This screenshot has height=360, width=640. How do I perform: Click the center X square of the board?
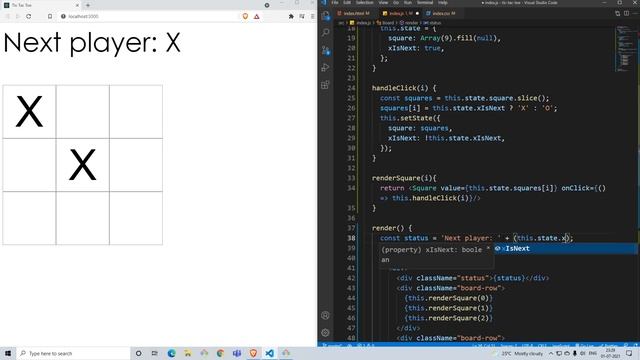tap(82, 165)
